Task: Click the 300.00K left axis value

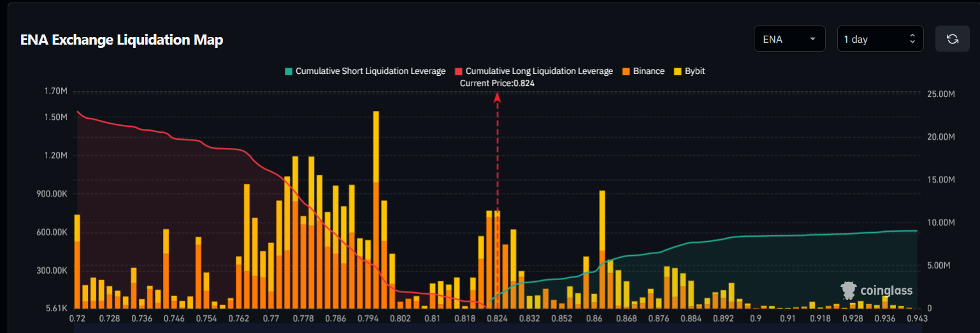Action: tap(52, 270)
